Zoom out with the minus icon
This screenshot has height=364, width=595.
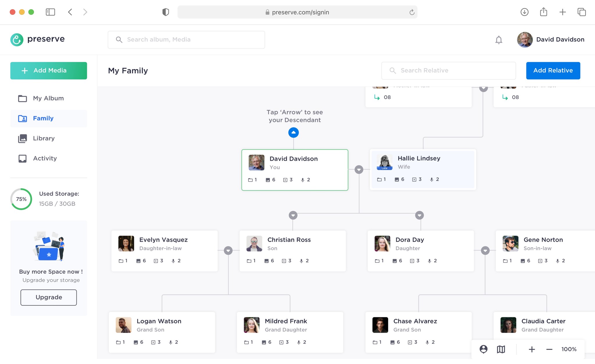[549, 349]
